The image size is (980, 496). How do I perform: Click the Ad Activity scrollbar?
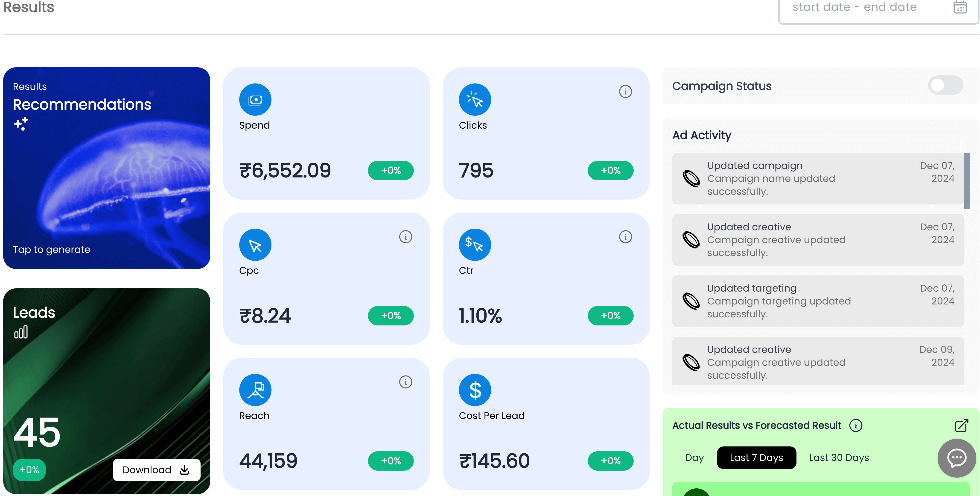click(967, 181)
